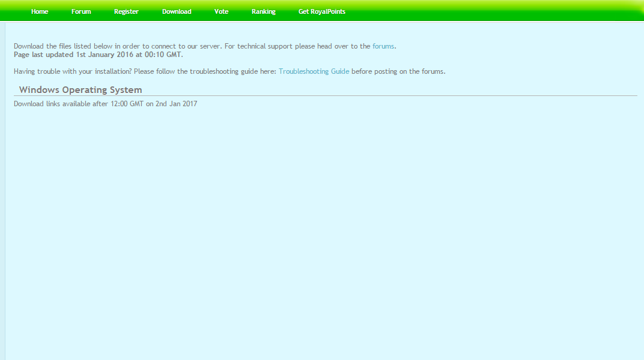Click the Windows Operating System heading

[x=80, y=90]
